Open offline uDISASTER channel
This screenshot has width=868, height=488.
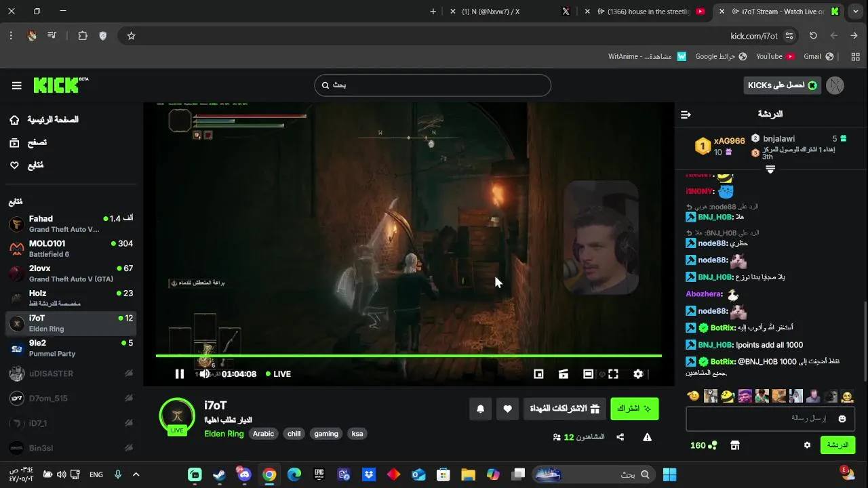tap(71, 373)
